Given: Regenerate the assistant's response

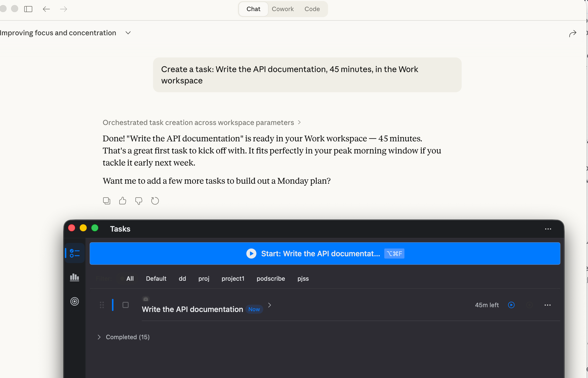Looking at the screenshot, I should (x=155, y=201).
